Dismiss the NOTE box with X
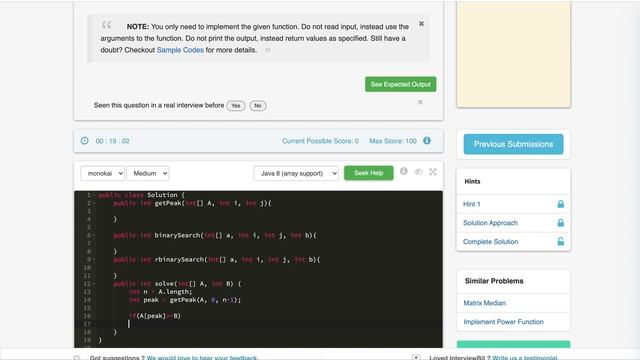This screenshot has height=360, width=640. tap(421, 24)
